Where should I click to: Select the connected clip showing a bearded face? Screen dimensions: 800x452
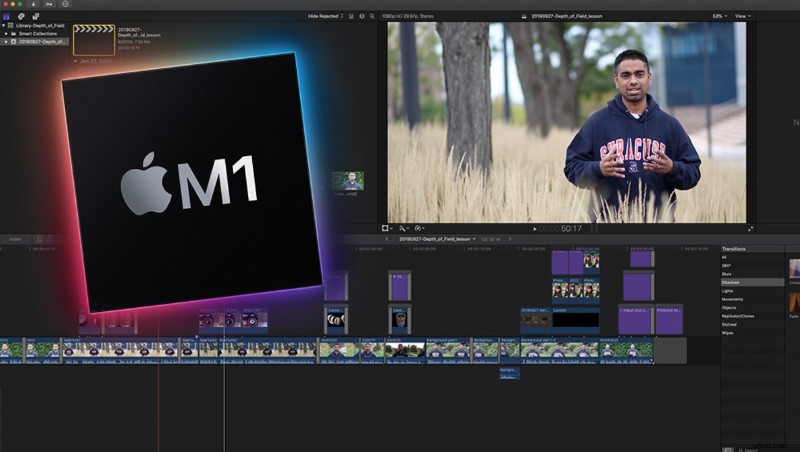point(399,320)
